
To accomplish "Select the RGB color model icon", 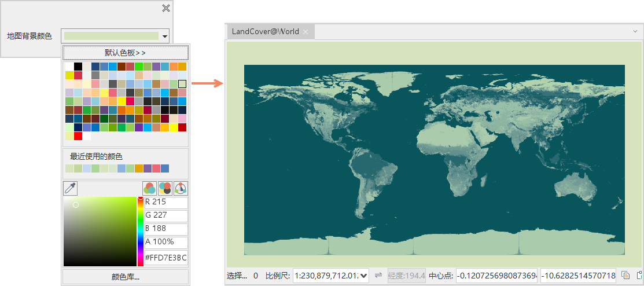I will click(150, 188).
